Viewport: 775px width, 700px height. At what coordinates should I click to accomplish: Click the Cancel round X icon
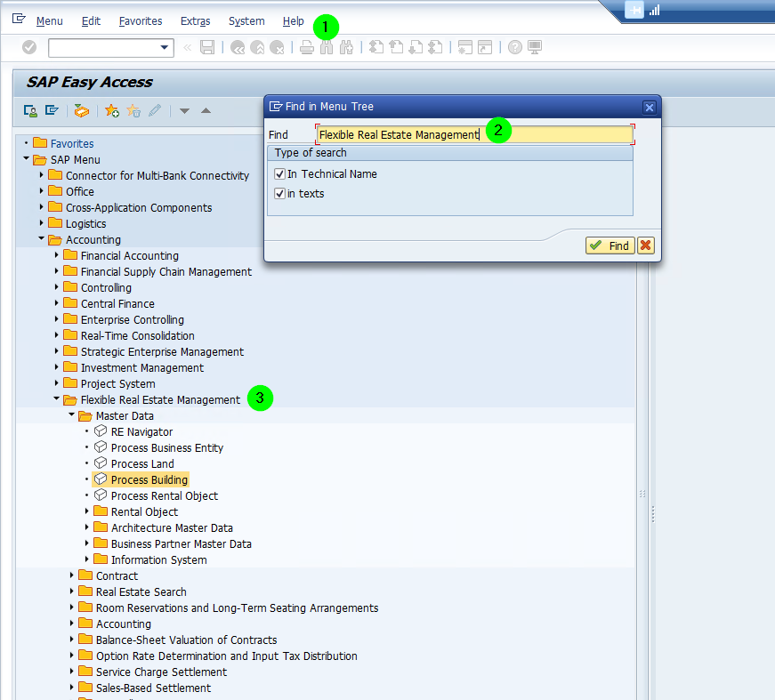[x=278, y=47]
